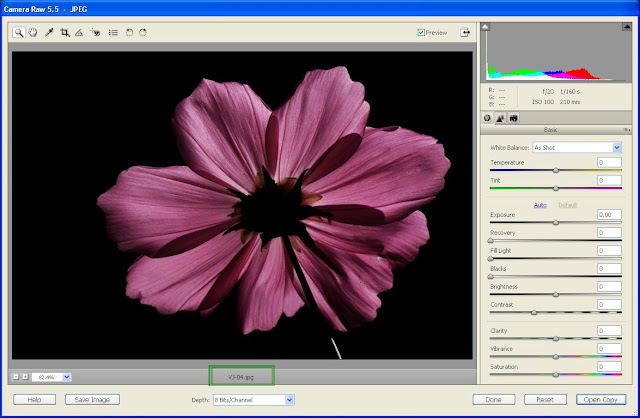Viewport: 640px width, 418px height.
Task: Select the Zoom tool
Action: [x=18, y=32]
